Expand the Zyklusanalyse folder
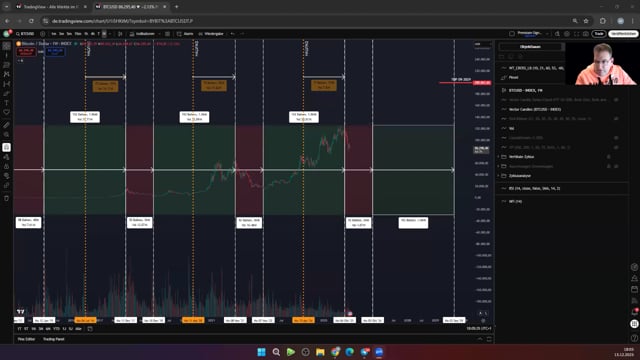The width and height of the screenshot is (640, 360). coord(498,176)
